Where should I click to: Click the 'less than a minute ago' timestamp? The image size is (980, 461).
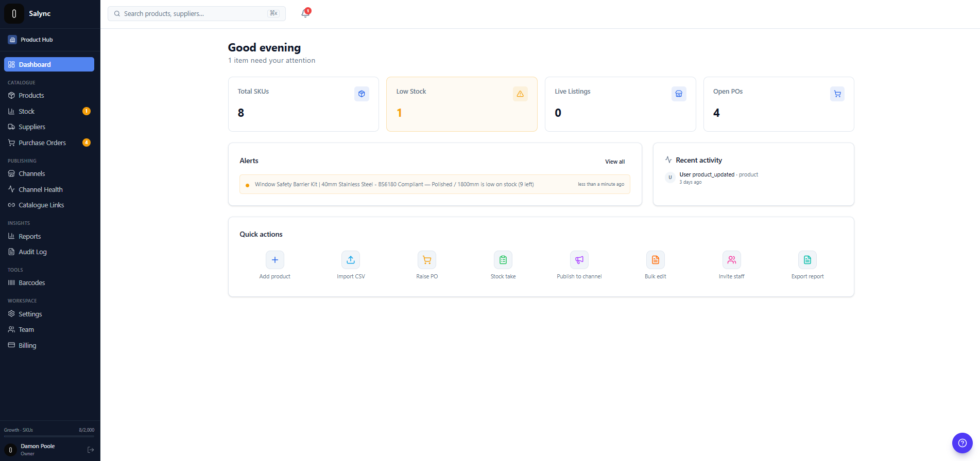tap(601, 184)
